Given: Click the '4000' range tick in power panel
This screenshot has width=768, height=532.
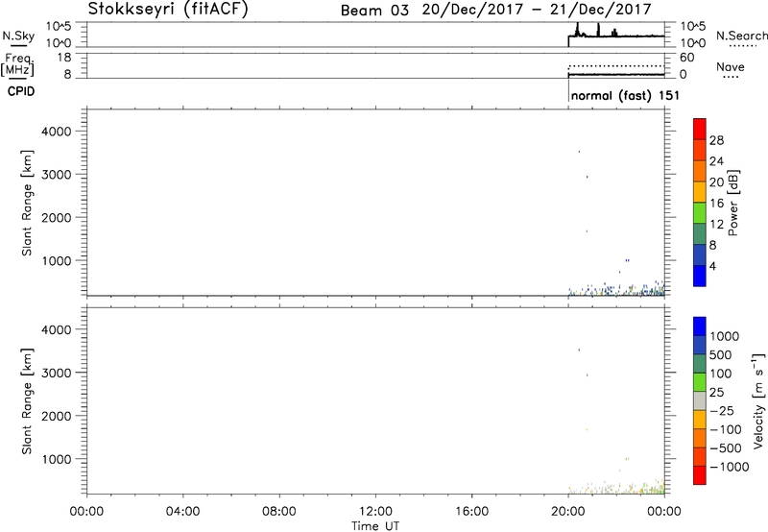Looking at the screenshot, I should [x=57, y=132].
